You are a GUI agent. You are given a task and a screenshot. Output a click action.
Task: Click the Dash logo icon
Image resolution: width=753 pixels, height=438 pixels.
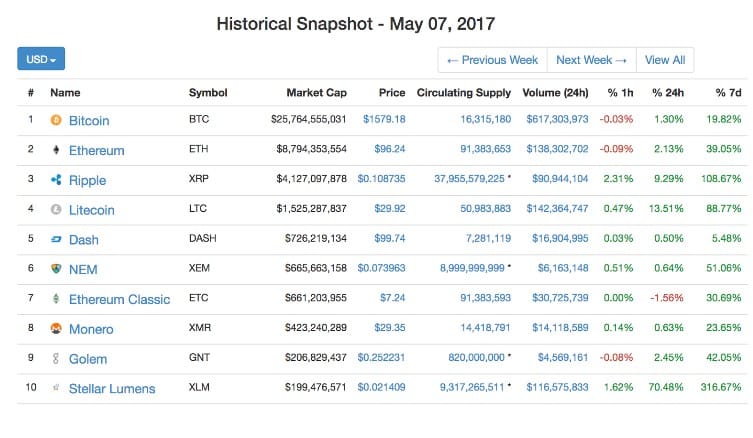tap(56, 239)
